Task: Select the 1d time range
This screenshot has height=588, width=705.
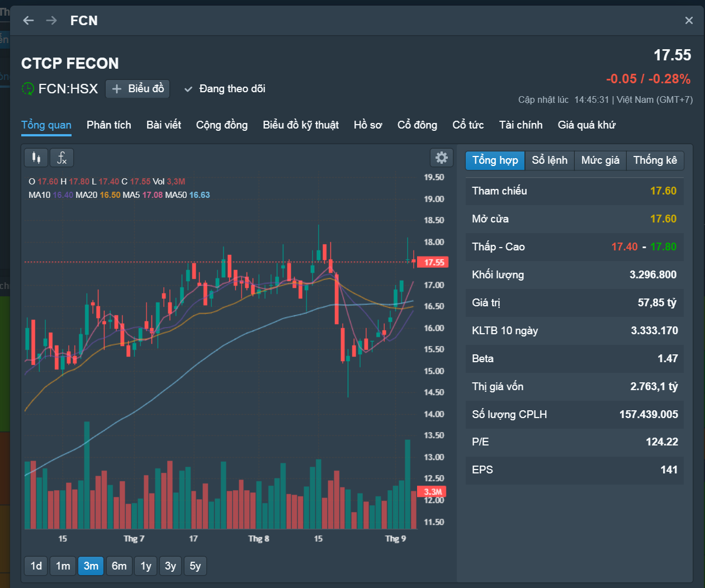Action: point(36,566)
